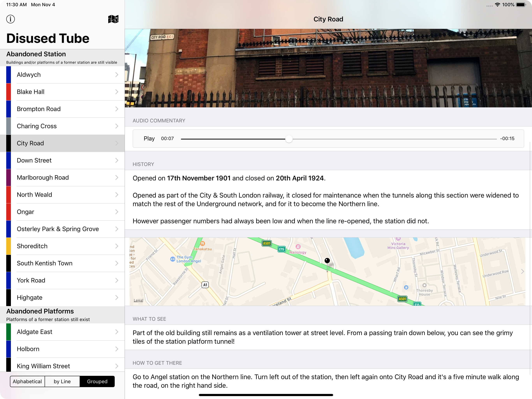Image resolution: width=532 pixels, height=399 pixels.
Task: Select South Kentish Town station
Action: (62, 263)
